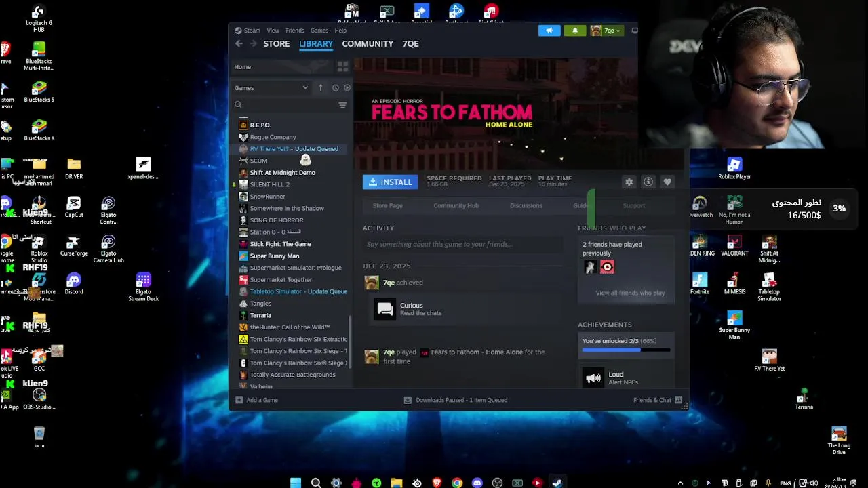Go back using the Steam back arrow
The width and height of the screenshot is (868, 488).
click(x=239, y=43)
